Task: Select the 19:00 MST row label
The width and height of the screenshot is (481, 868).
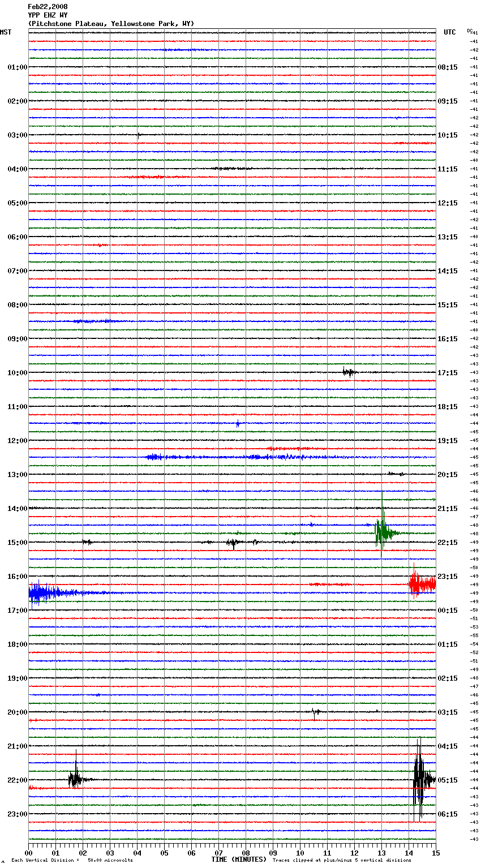Action: click(x=17, y=678)
